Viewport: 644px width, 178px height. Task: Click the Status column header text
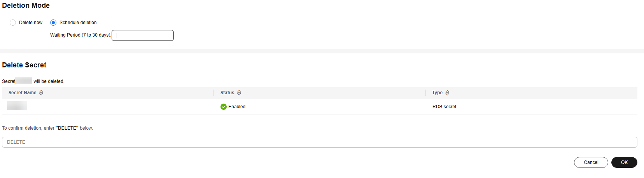(x=227, y=93)
